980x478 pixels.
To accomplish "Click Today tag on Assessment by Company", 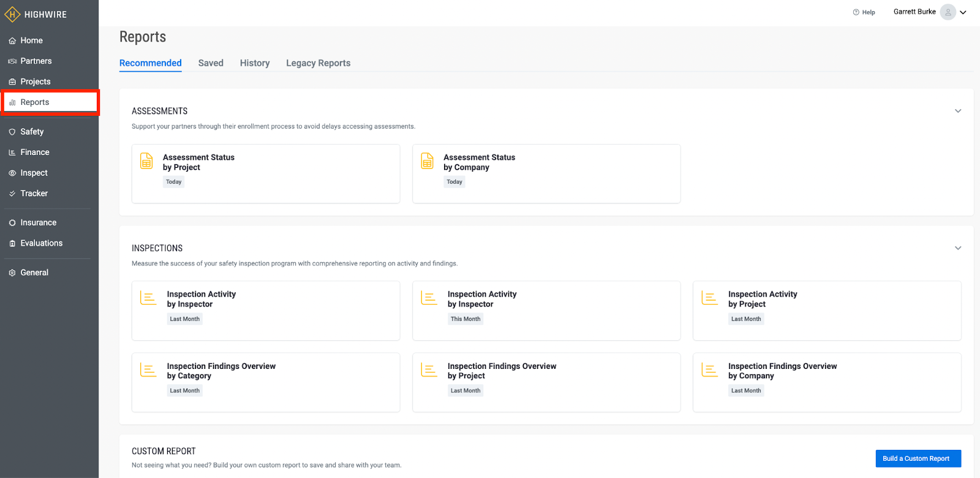I will pyautogui.click(x=454, y=182).
